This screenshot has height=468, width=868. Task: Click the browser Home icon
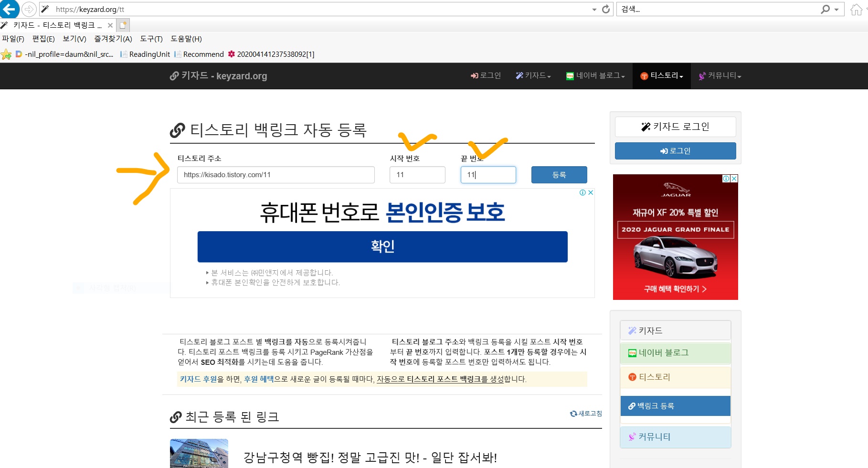click(x=857, y=10)
